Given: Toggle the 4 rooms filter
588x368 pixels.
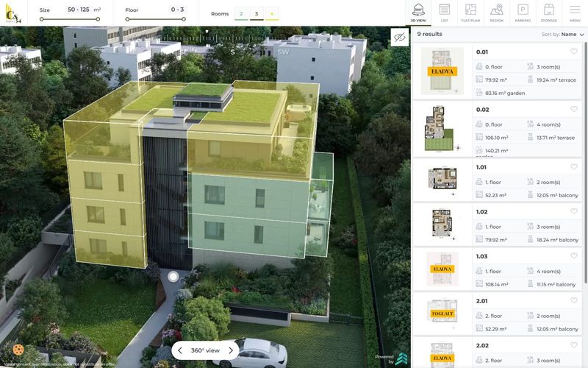Looking at the screenshot, I should point(272,14).
